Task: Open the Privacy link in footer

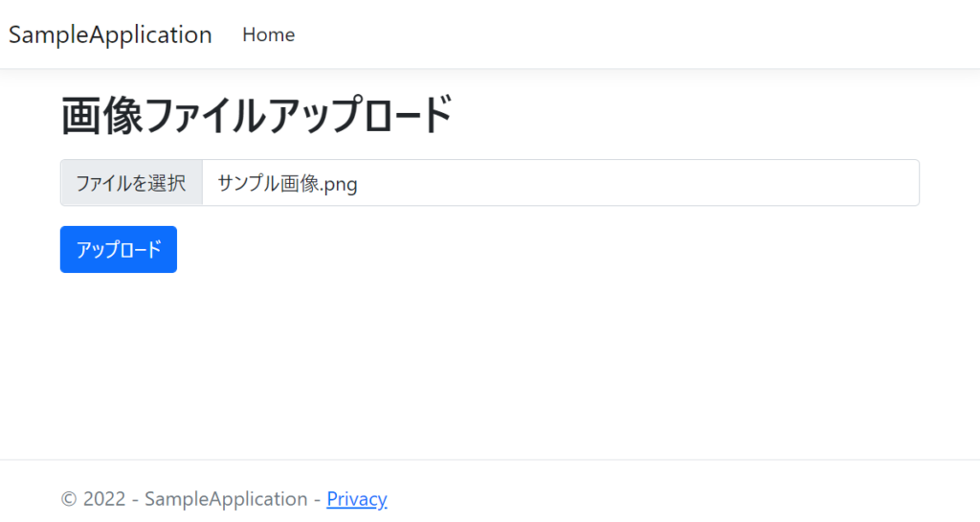Action: click(x=357, y=499)
